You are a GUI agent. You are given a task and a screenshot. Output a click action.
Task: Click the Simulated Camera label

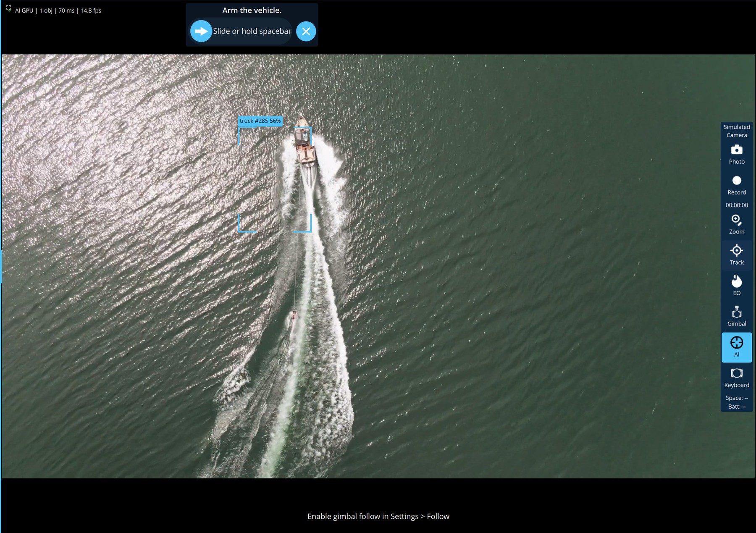(737, 131)
